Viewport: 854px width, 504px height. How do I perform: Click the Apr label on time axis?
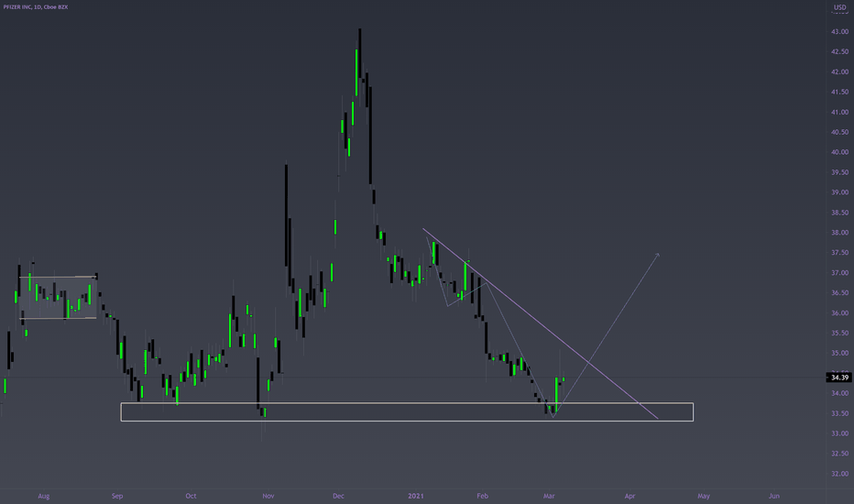630,497
